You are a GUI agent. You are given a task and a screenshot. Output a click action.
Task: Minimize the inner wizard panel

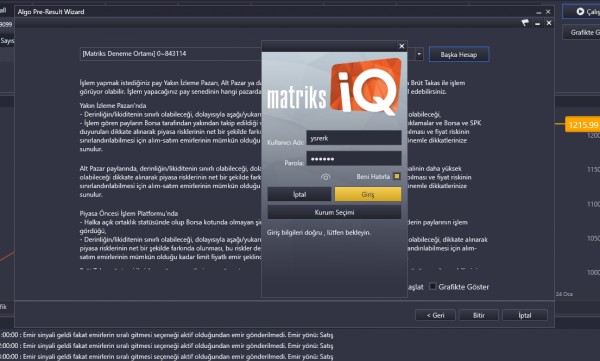tap(537, 23)
